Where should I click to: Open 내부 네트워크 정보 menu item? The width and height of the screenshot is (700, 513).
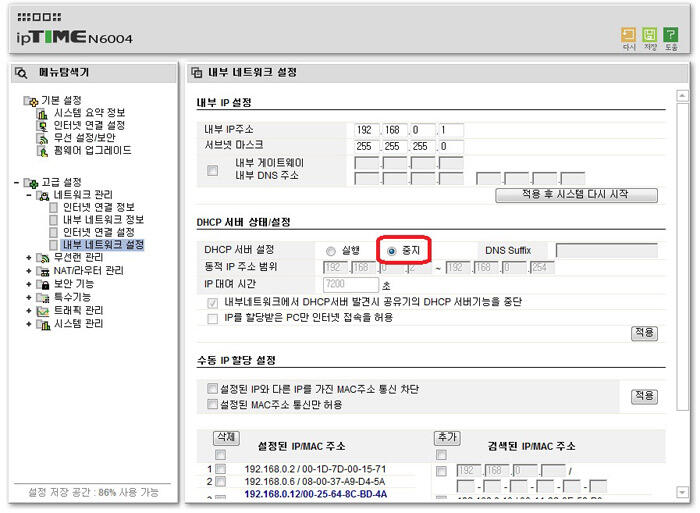point(103,220)
